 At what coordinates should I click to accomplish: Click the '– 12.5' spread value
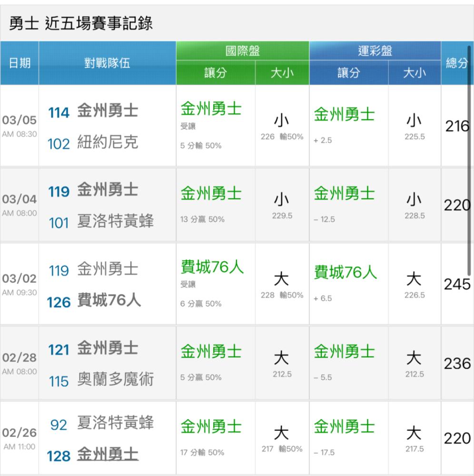[x=325, y=219]
